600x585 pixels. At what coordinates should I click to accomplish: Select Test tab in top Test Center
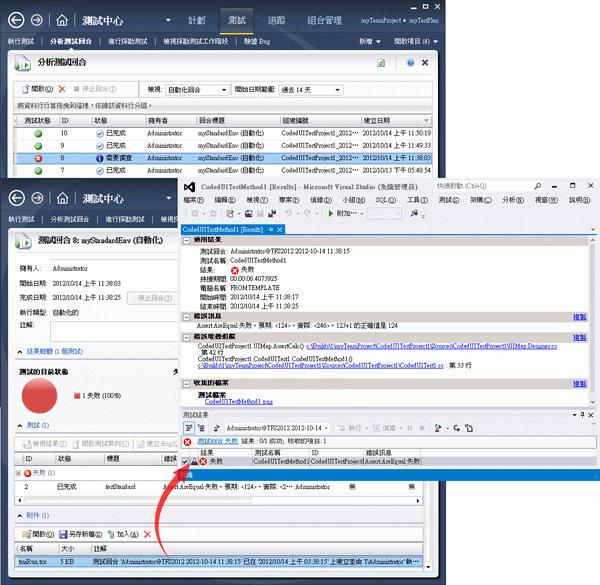pyautogui.click(x=236, y=20)
